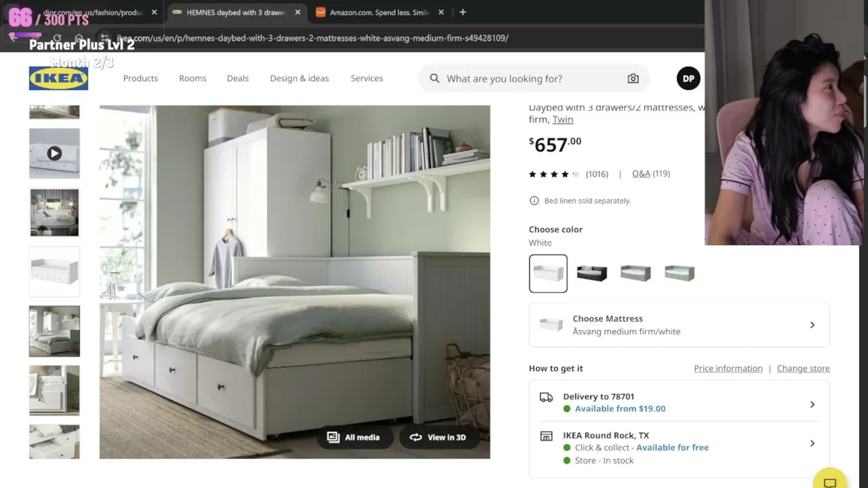Click the Amazon tab favicon

[321, 12]
